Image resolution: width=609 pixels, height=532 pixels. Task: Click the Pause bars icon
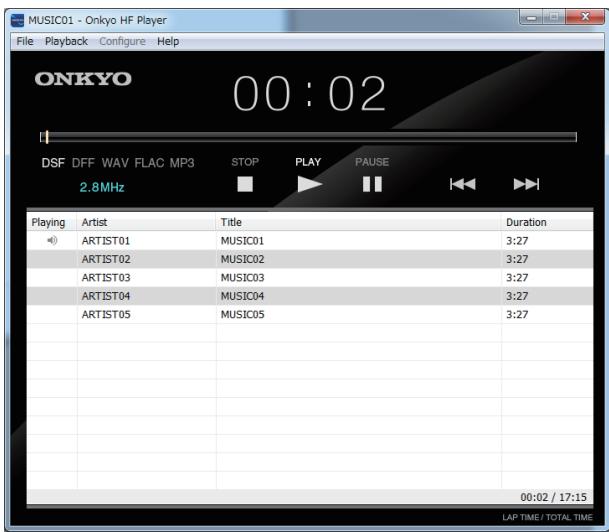tap(372, 184)
